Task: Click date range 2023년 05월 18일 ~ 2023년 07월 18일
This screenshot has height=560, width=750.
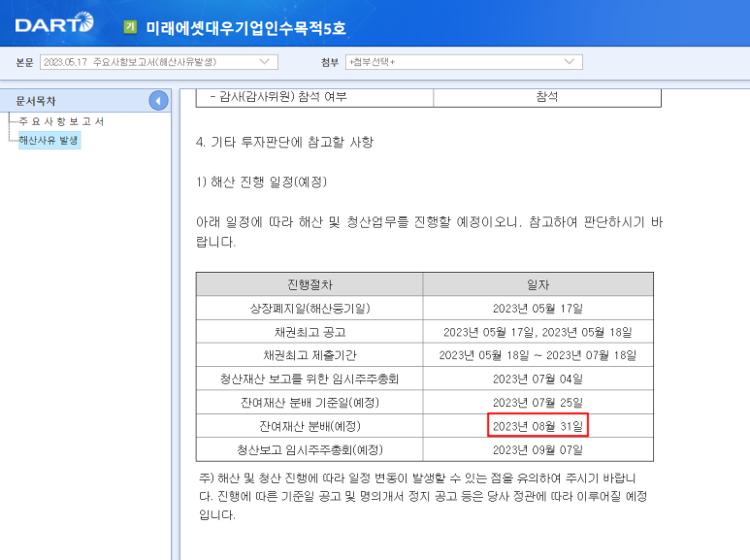Action: tap(538, 355)
